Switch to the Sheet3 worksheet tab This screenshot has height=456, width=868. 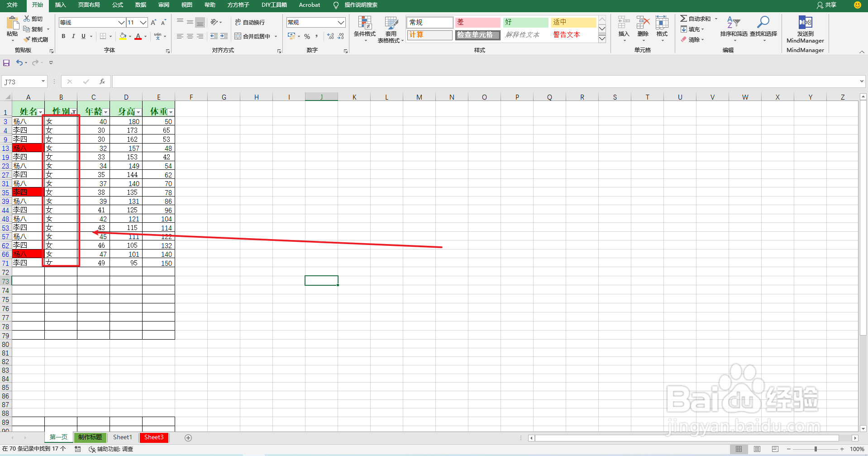tap(154, 437)
